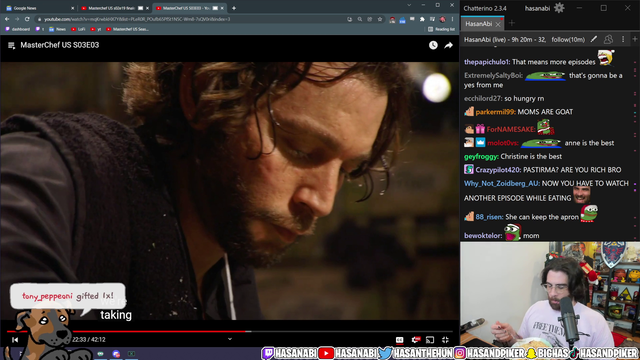Close the HasanAbi tab in Chatterino
The width and height of the screenshot is (640, 360).
pyautogui.click(x=498, y=24)
